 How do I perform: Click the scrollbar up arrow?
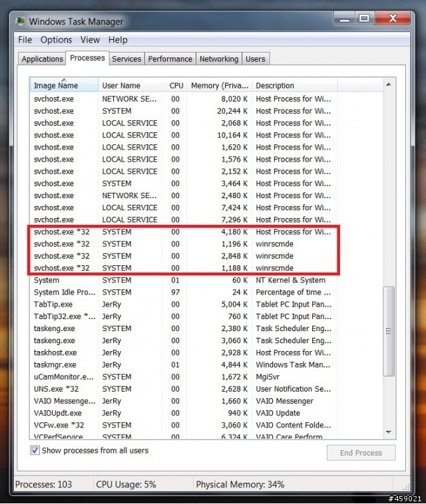pos(389,84)
